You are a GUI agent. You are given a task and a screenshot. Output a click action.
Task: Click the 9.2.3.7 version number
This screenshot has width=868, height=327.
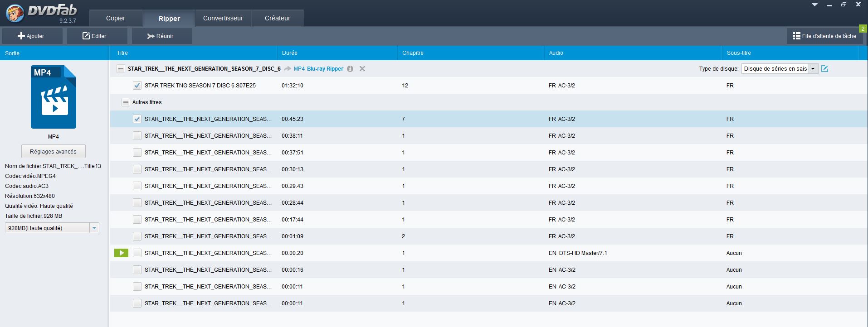[68, 21]
